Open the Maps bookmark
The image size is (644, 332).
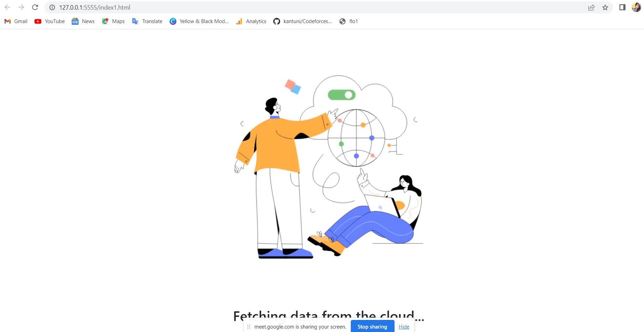pos(113,21)
